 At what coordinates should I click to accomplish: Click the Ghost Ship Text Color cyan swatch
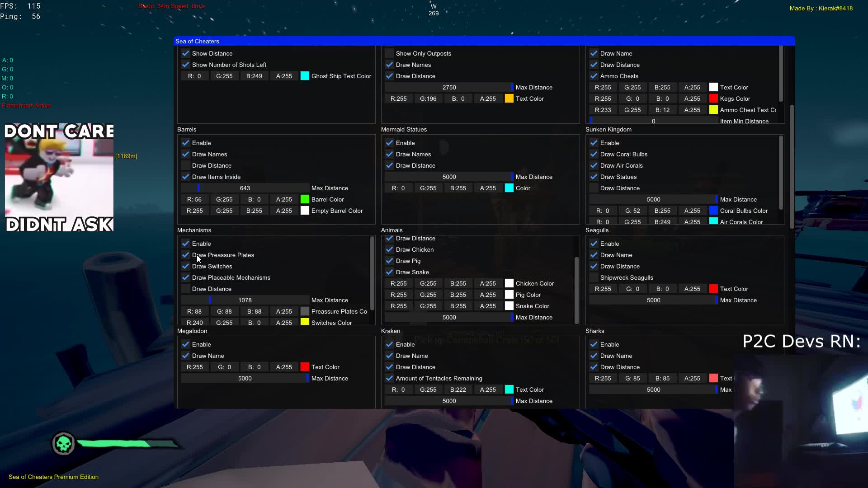305,76
